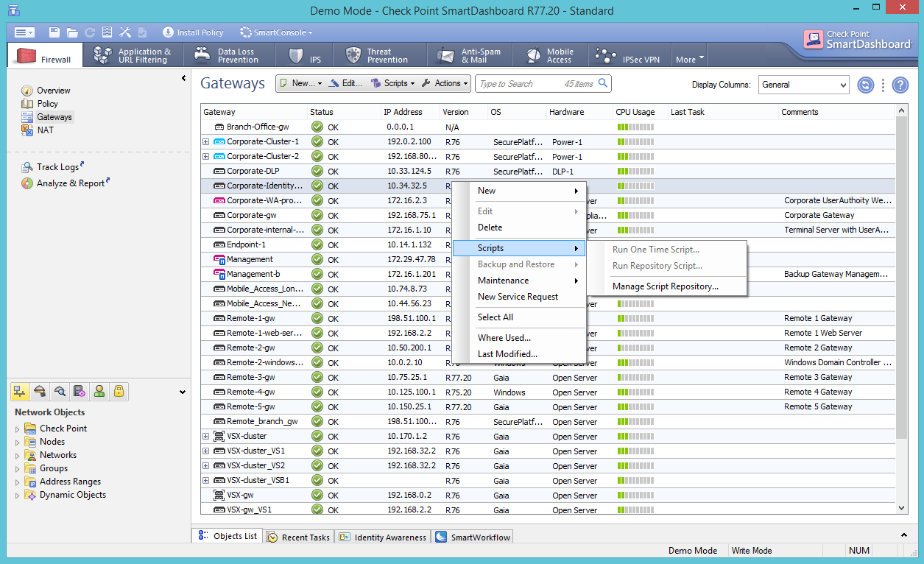Open help with the question mark icon
This screenshot has height=564, width=924.
[x=900, y=85]
